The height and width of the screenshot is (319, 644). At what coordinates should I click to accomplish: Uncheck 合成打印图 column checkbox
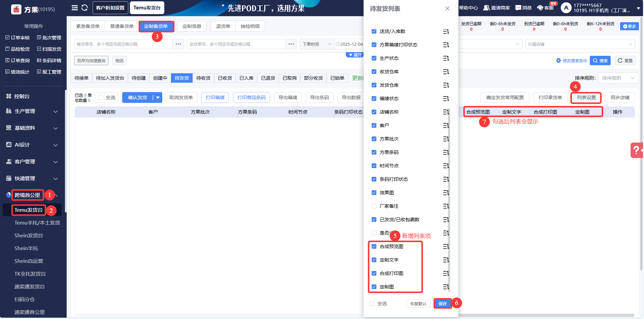coord(374,273)
